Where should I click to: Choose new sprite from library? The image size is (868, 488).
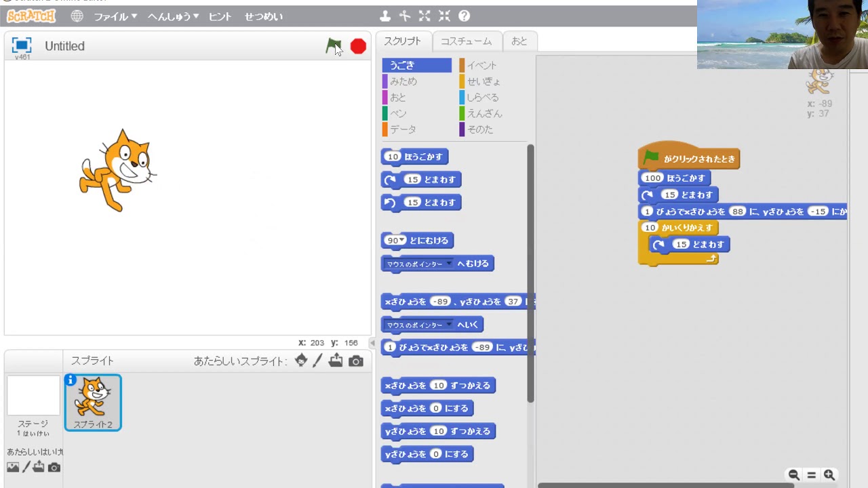click(301, 361)
